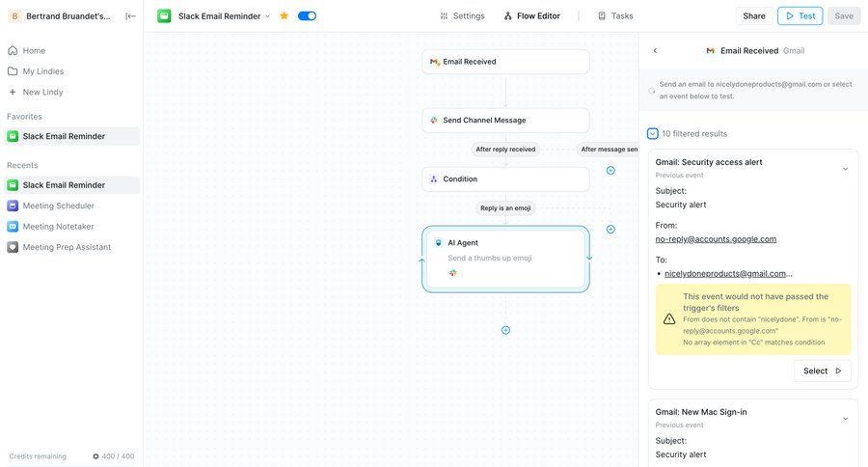Click the AI Agent node icon
Image resolution: width=868 pixels, height=467 pixels.
click(439, 242)
